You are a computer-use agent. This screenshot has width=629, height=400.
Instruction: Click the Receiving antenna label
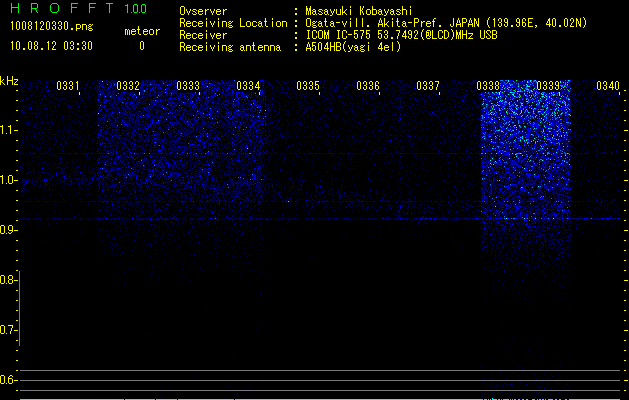point(230,47)
